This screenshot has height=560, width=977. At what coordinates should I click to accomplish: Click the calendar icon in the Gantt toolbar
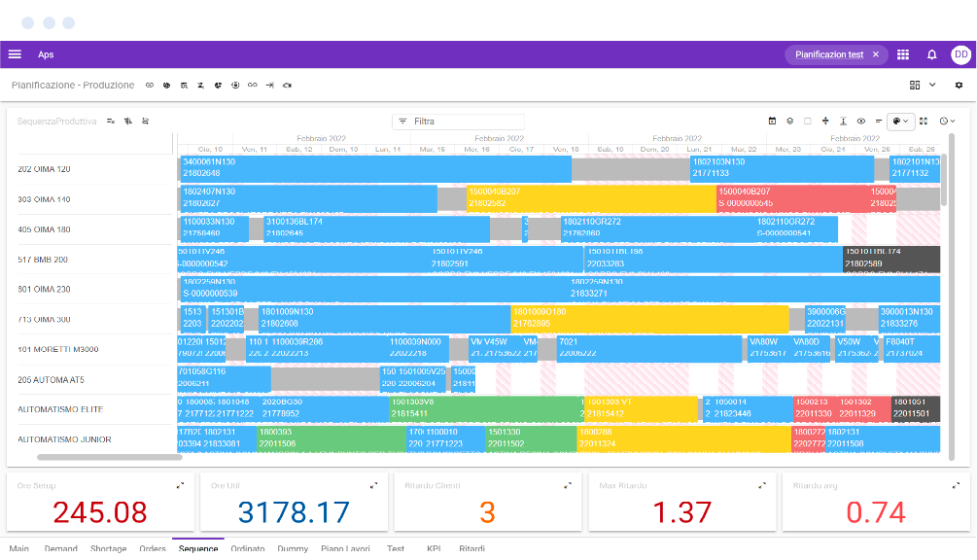773,122
